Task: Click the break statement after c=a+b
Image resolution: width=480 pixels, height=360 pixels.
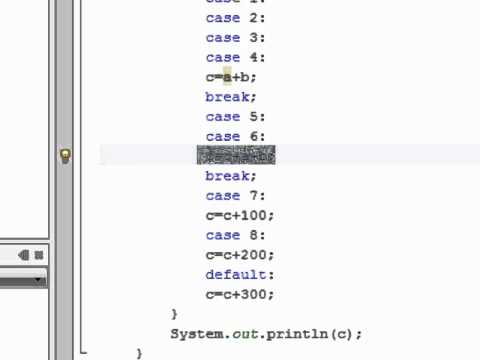Action: point(231,97)
